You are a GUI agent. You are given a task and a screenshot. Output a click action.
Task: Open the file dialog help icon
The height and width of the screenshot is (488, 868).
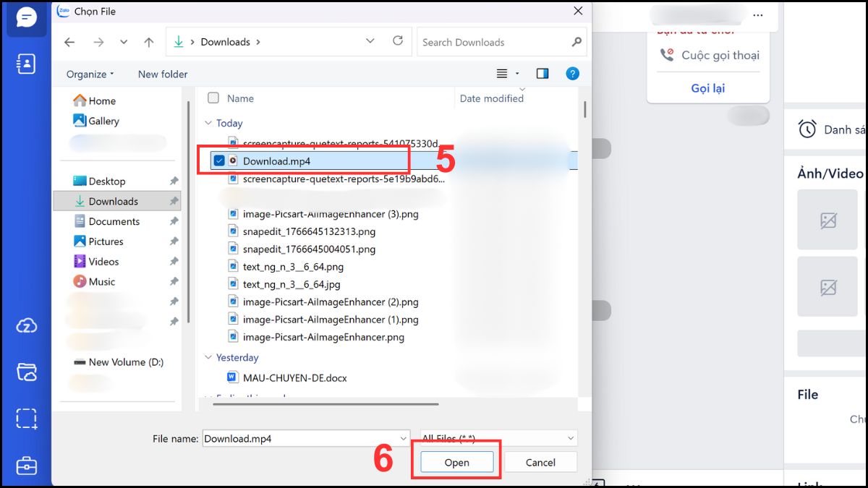click(x=572, y=74)
